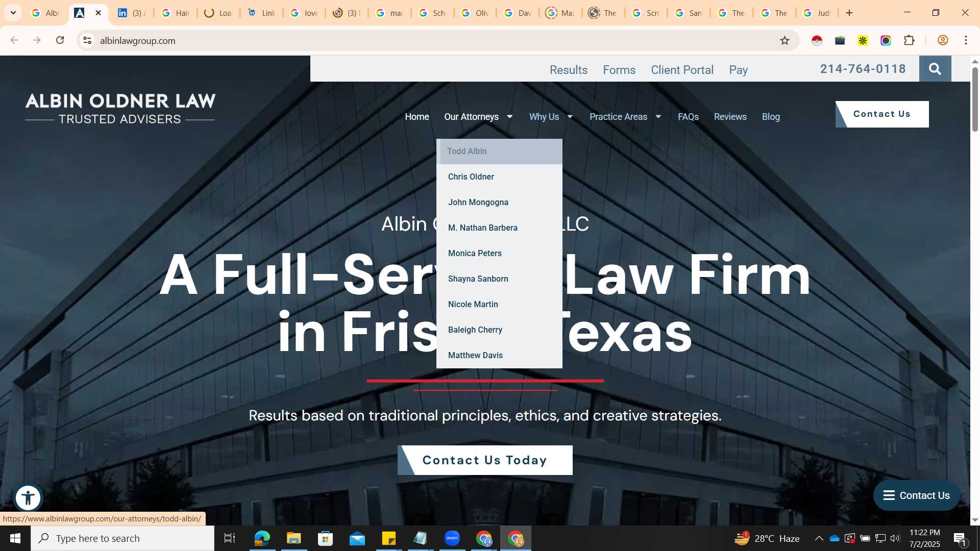Open the Chrome profile avatar icon

943,40
